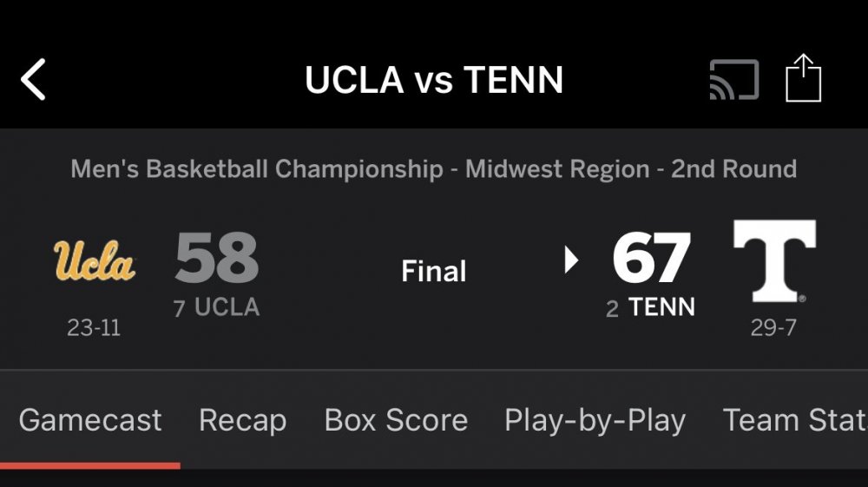Viewport: 868px width, 487px height.
Task: Go to the Play-by-Play tab
Action: [x=595, y=420]
